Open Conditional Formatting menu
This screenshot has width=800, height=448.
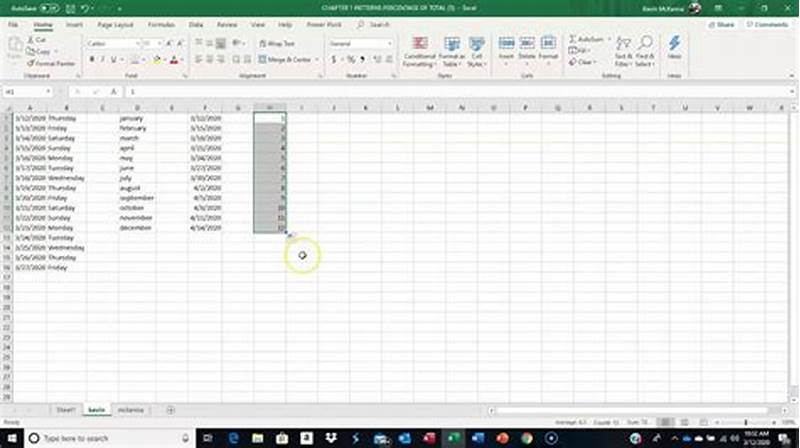click(419, 52)
